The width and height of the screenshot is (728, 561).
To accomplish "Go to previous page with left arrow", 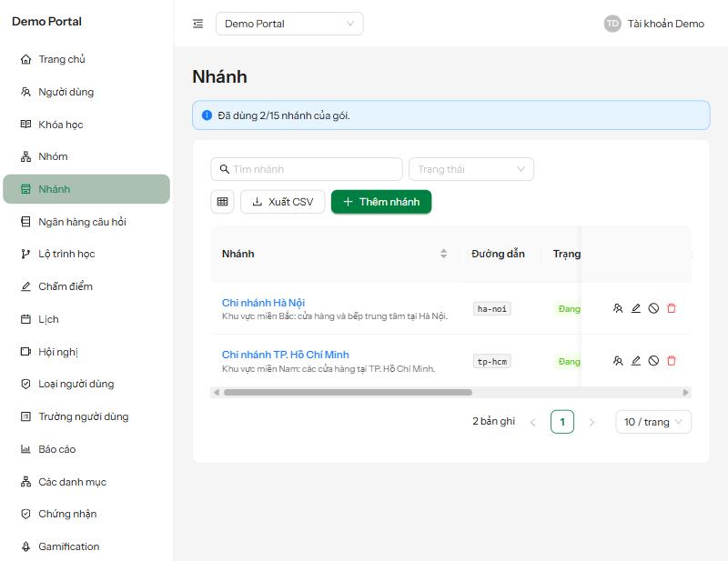I will [532, 422].
